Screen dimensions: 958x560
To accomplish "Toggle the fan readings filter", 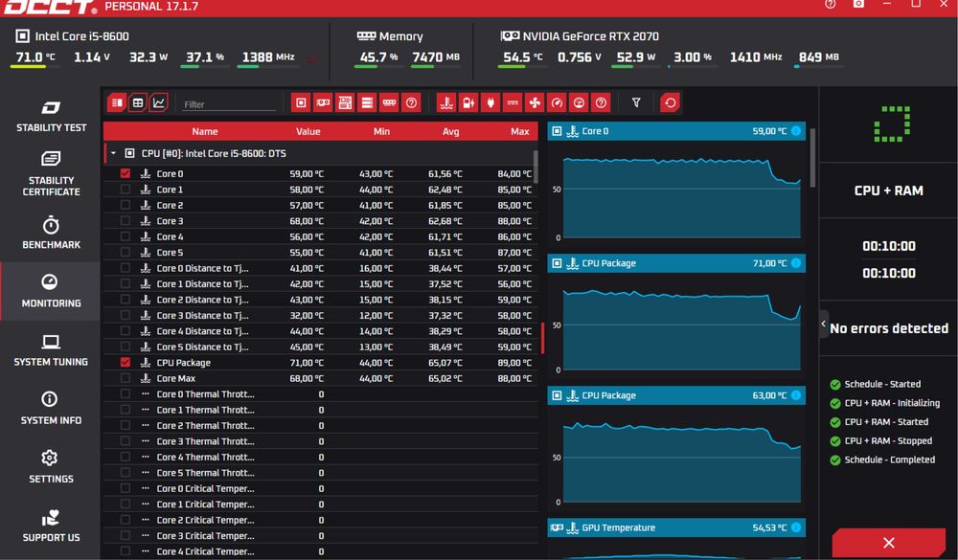I will (535, 102).
